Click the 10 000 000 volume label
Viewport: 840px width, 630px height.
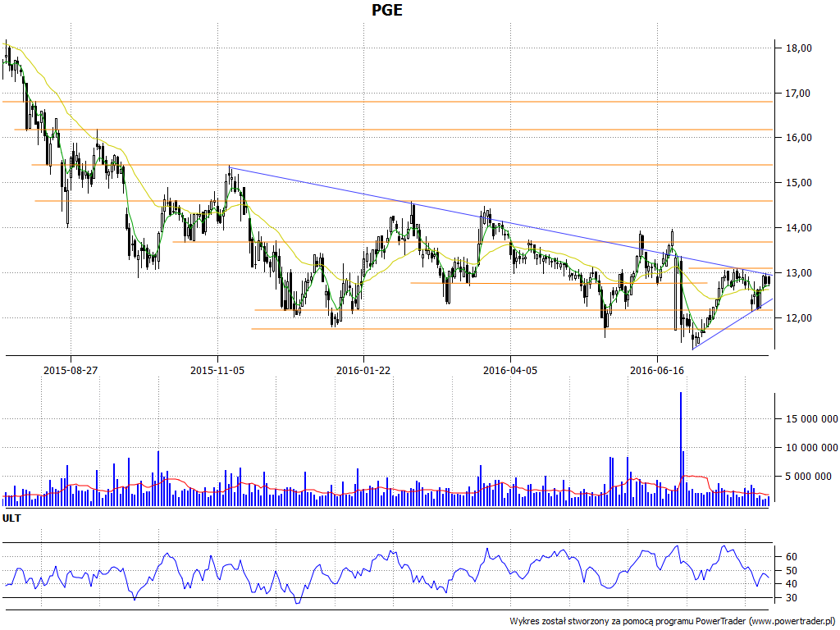click(x=811, y=447)
